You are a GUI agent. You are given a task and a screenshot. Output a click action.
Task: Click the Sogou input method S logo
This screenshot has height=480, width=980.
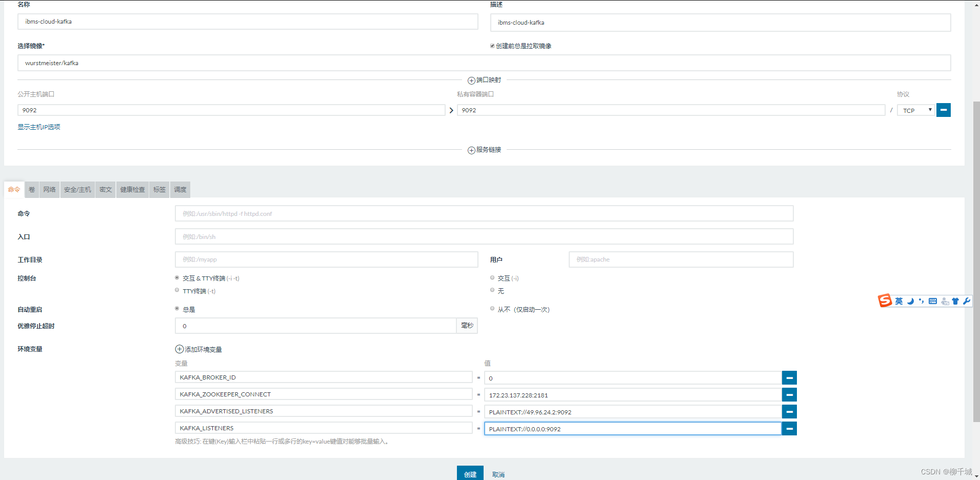click(885, 301)
